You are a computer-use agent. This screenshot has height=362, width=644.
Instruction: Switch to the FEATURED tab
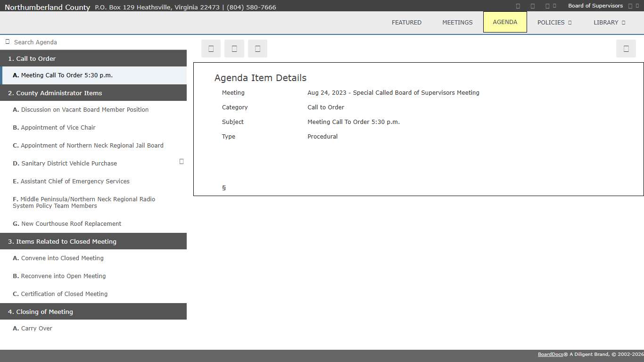(x=406, y=22)
